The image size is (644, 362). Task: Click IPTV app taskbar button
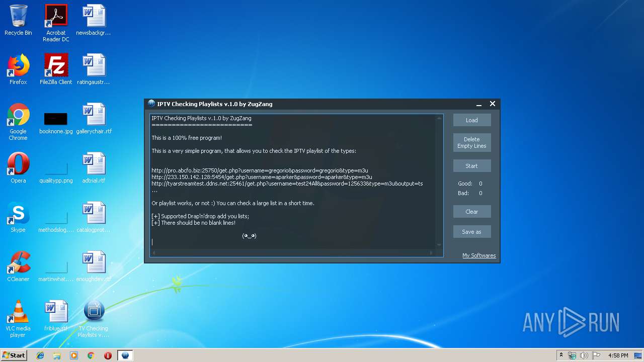[125, 355]
